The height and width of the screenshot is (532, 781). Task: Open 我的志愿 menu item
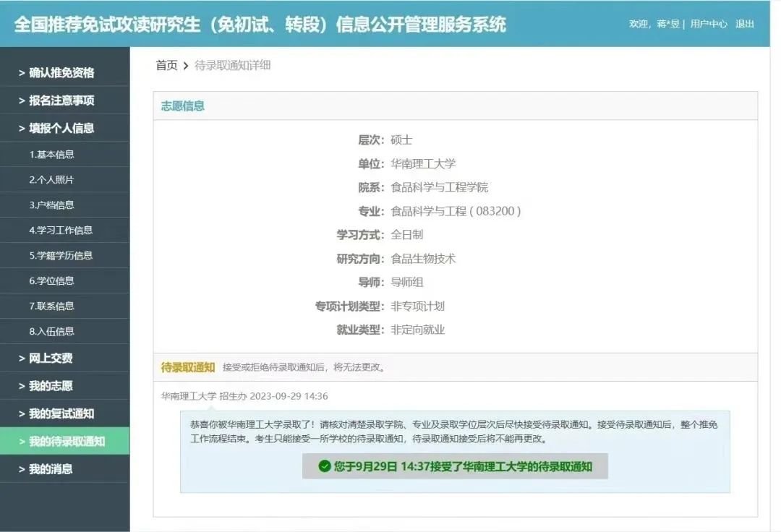click(51, 386)
